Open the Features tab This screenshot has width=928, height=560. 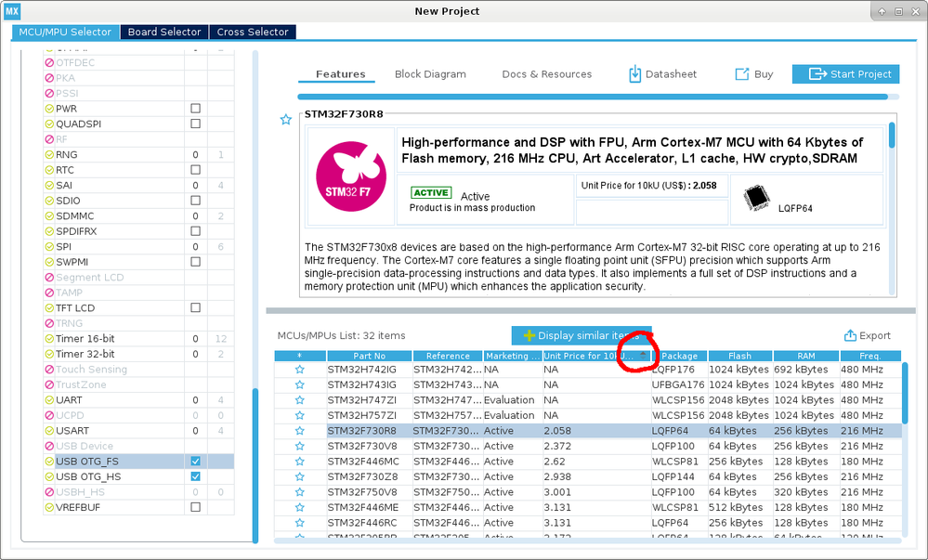340,74
